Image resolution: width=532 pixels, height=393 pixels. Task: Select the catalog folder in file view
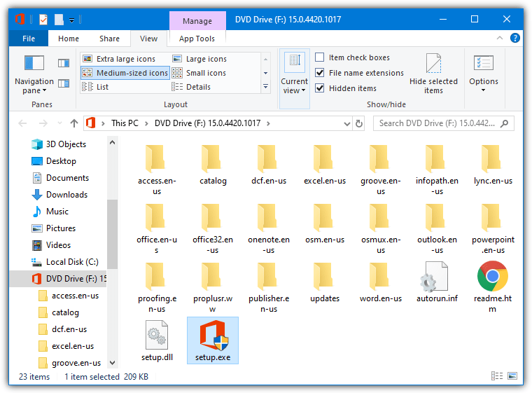[x=213, y=165]
